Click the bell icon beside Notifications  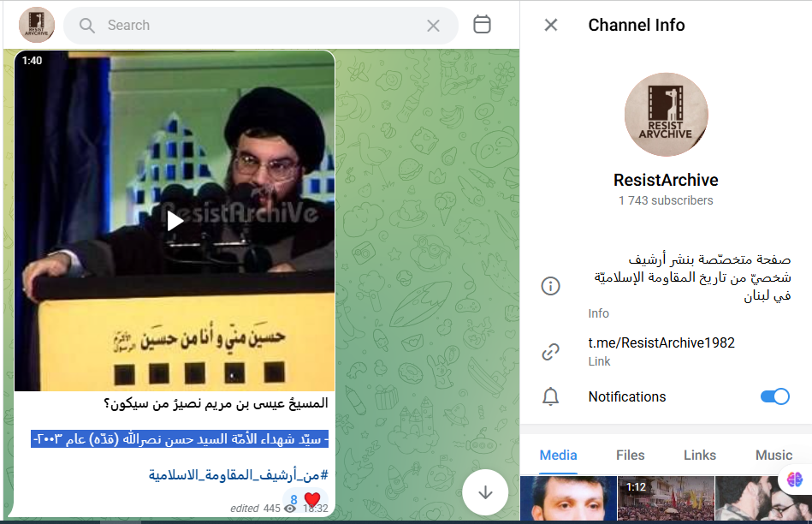pos(551,396)
